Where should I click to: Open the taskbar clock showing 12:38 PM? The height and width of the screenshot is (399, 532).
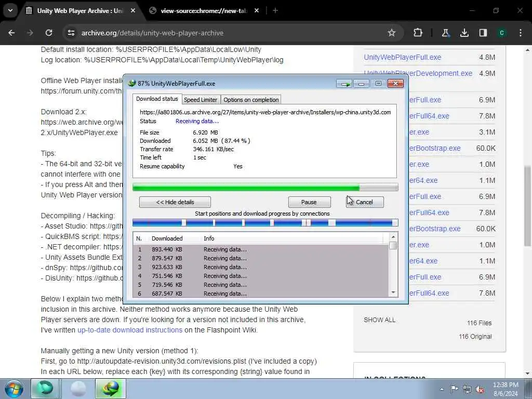click(506, 389)
